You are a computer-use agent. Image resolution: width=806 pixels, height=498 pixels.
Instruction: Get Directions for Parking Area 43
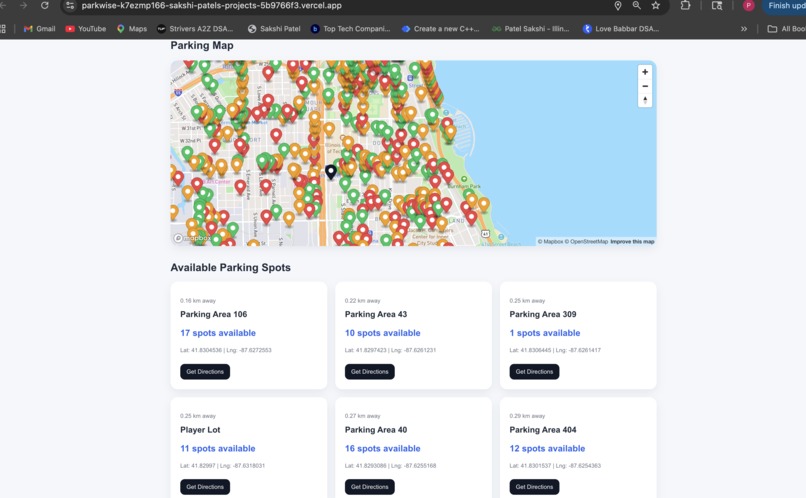coord(370,372)
